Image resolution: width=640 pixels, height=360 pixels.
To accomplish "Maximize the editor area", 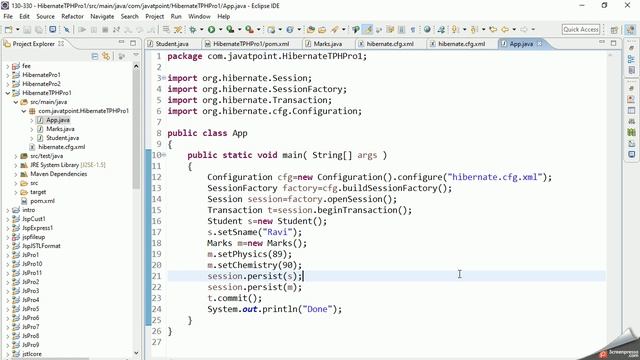I will click(x=613, y=43).
